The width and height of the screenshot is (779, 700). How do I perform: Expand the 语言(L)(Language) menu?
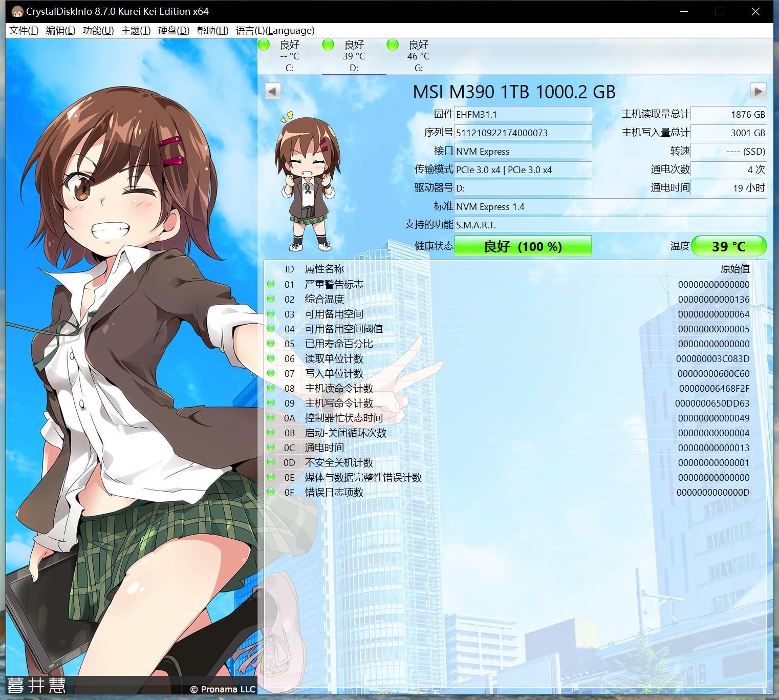point(275,31)
